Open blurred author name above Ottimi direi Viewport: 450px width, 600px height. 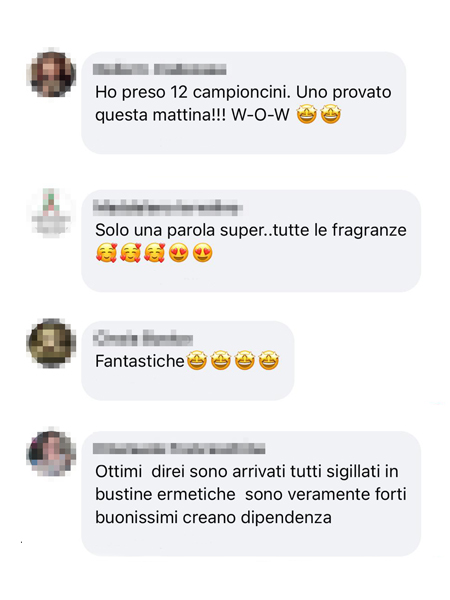click(179, 448)
